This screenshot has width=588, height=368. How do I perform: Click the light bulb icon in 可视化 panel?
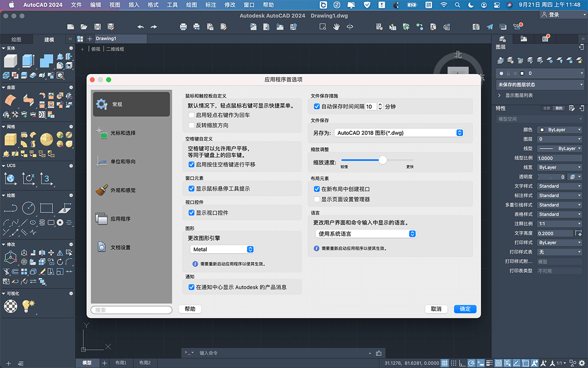click(28, 306)
